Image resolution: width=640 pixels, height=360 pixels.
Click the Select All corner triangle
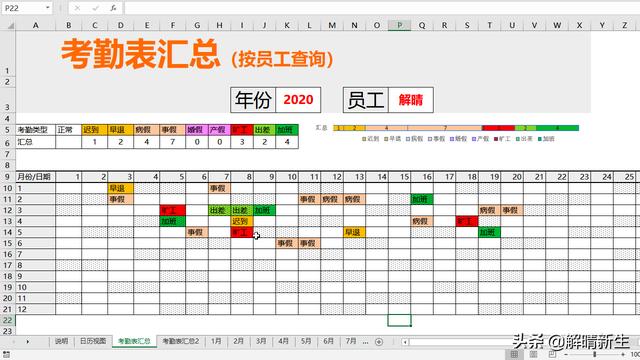(11, 26)
